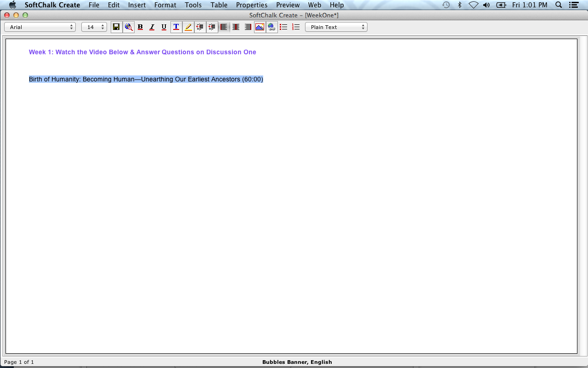588x368 pixels.
Task: Align text center
Action: 236,27
